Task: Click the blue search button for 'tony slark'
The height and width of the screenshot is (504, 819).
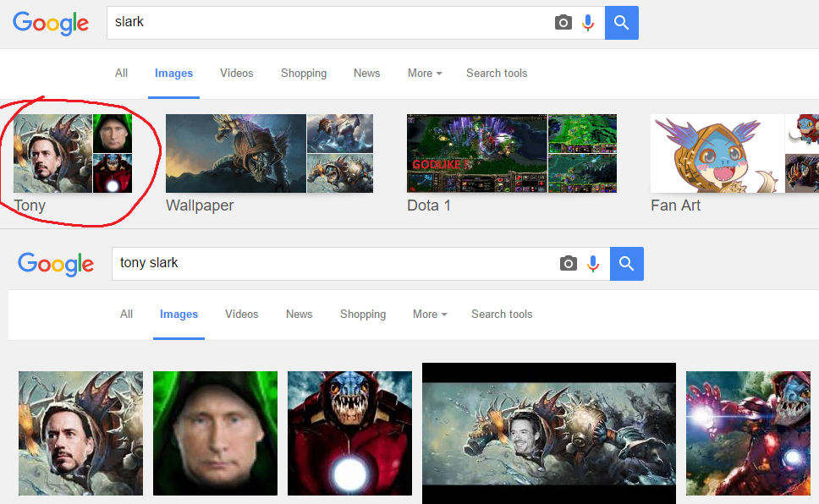Action: 627,263
